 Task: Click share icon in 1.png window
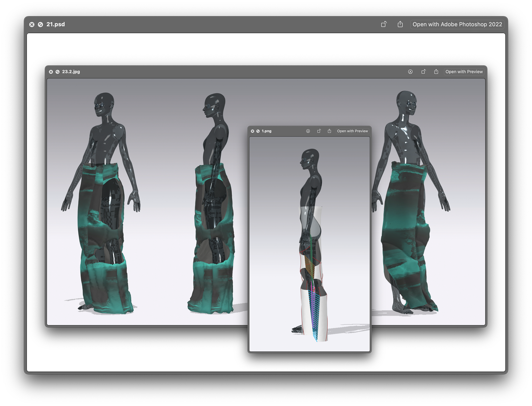pos(329,131)
